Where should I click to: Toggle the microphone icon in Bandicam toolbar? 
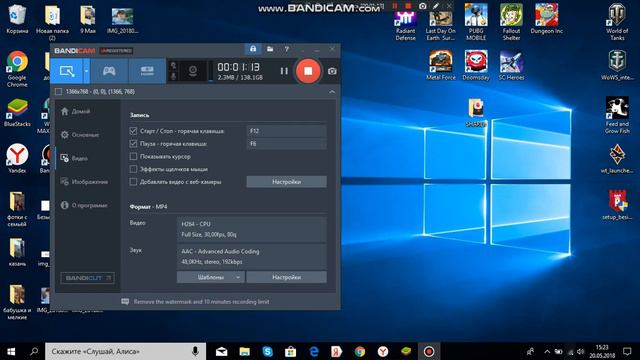pos(173,76)
